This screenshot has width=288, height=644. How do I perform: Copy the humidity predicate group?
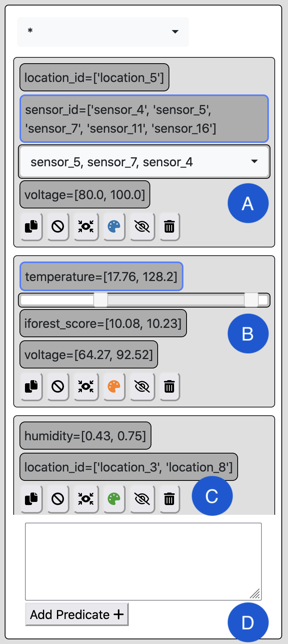click(x=31, y=499)
